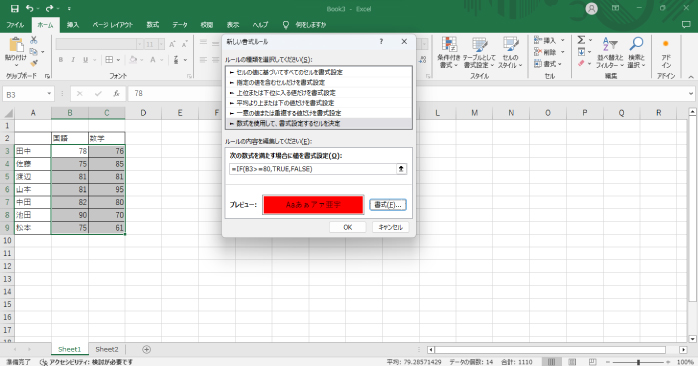The height and width of the screenshot is (366, 698).
Task: Switch to Normal view in the status bar
Action: point(552,362)
